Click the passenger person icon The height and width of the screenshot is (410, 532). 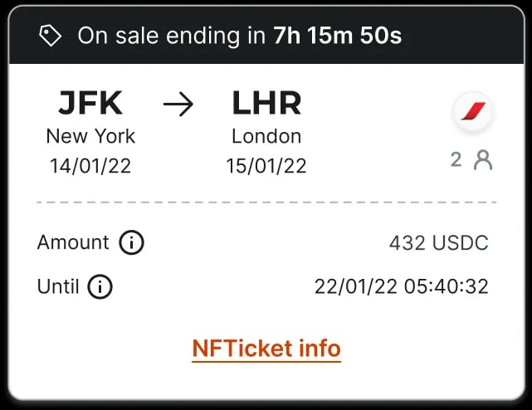click(483, 159)
